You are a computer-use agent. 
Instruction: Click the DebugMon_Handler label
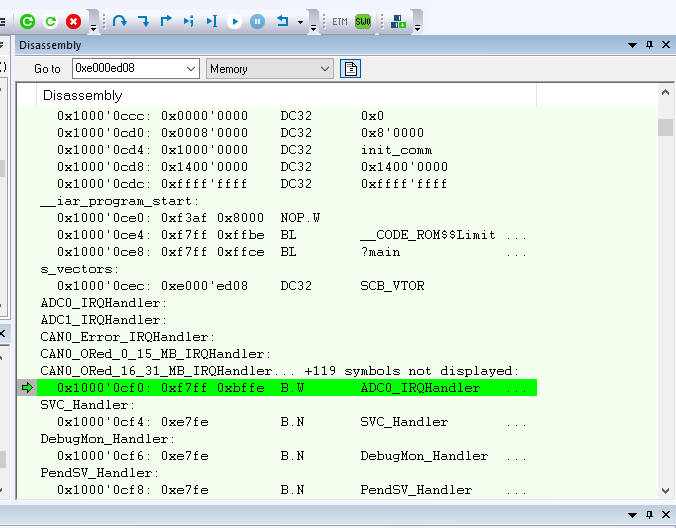pyautogui.click(x=107, y=439)
